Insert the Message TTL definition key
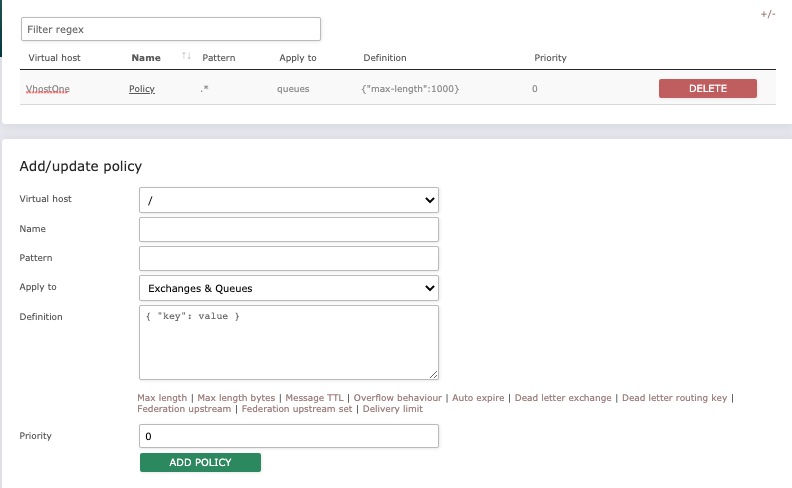 pos(315,398)
